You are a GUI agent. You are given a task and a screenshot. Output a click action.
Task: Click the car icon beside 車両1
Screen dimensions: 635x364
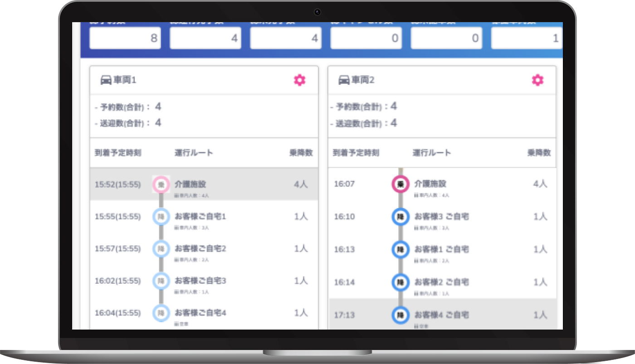coord(106,80)
